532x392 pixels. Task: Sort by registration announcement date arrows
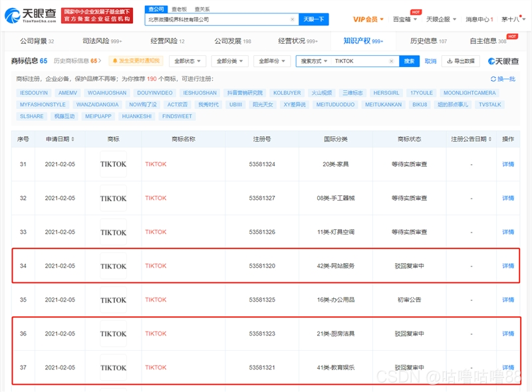pos(490,139)
